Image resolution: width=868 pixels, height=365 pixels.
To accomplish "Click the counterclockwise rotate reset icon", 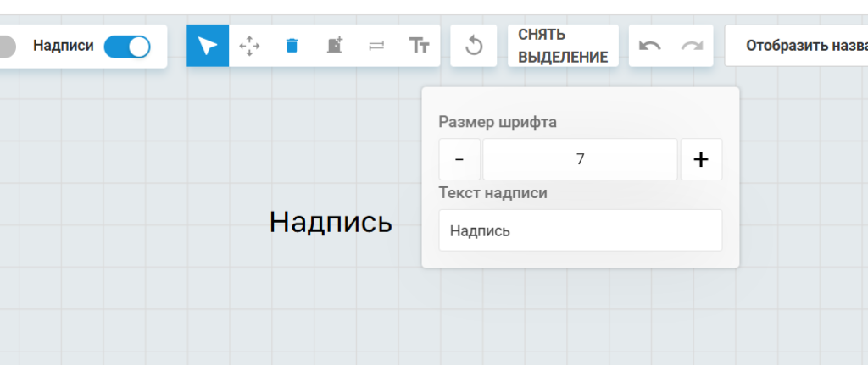I will tap(474, 46).
